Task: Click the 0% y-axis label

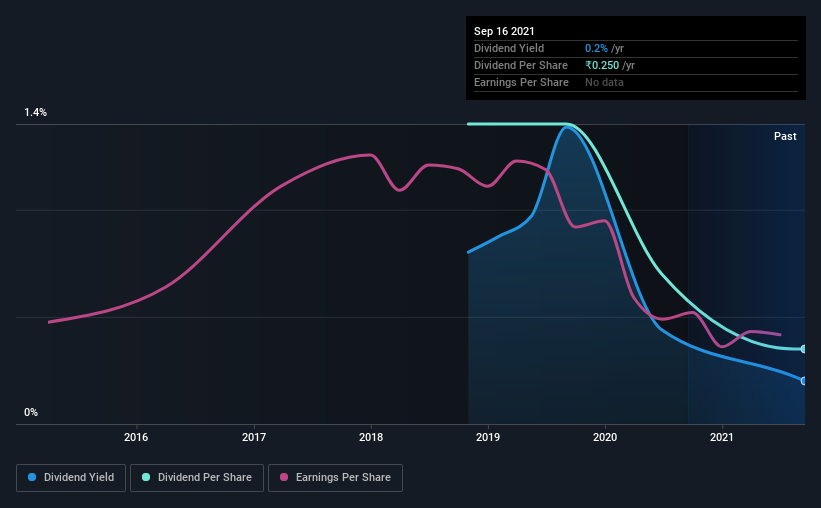Action: point(31,412)
